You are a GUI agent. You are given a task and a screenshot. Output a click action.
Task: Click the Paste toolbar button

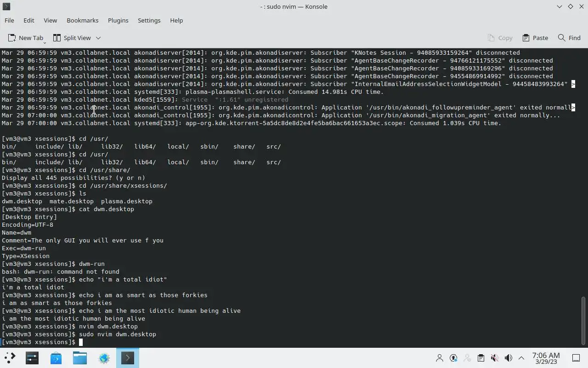pyautogui.click(x=535, y=38)
